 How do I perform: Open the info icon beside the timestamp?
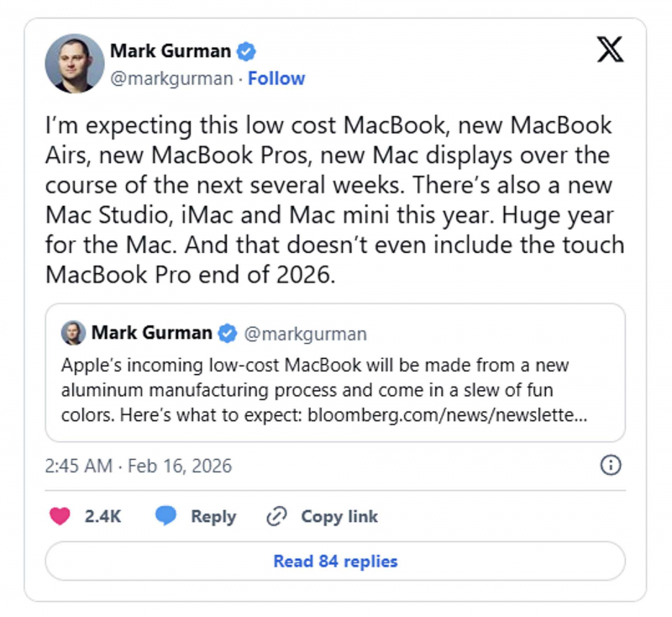click(611, 465)
